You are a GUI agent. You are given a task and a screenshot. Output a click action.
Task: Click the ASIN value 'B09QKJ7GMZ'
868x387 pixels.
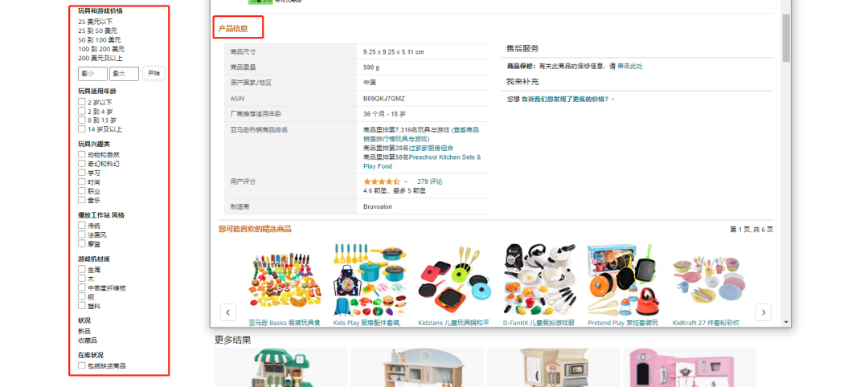pos(384,99)
